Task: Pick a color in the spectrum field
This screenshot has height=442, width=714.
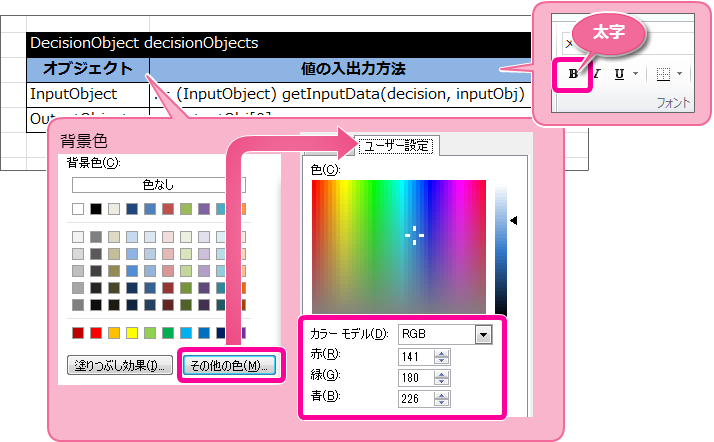Action: [399, 247]
